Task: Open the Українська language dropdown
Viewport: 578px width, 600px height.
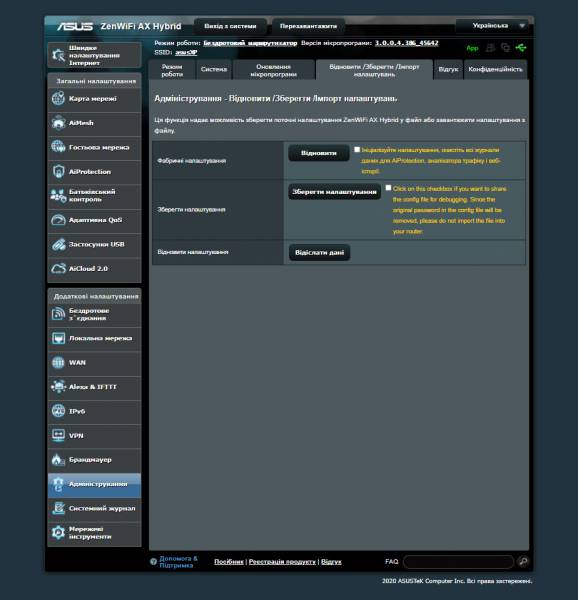Action: pos(493,26)
